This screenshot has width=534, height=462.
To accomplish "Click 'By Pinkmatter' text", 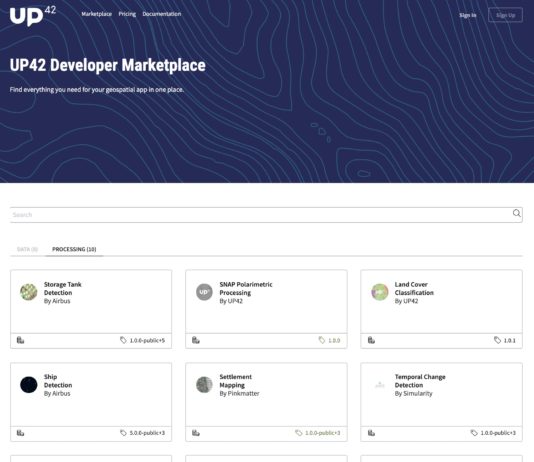I will click(239, 394).
